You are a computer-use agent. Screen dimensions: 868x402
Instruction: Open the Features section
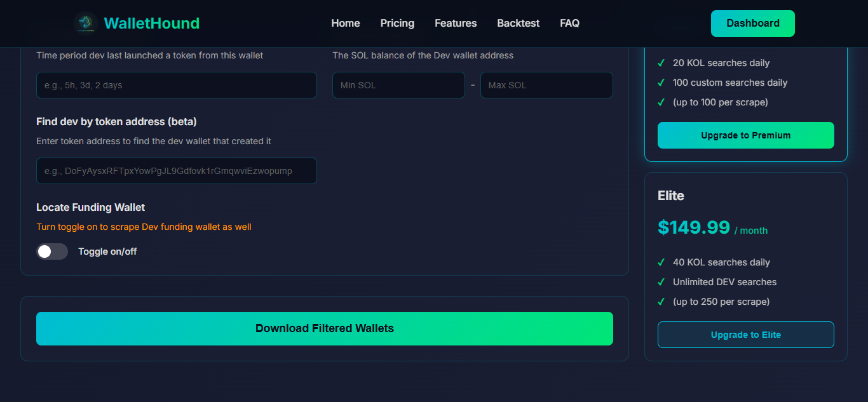(455, 23)
